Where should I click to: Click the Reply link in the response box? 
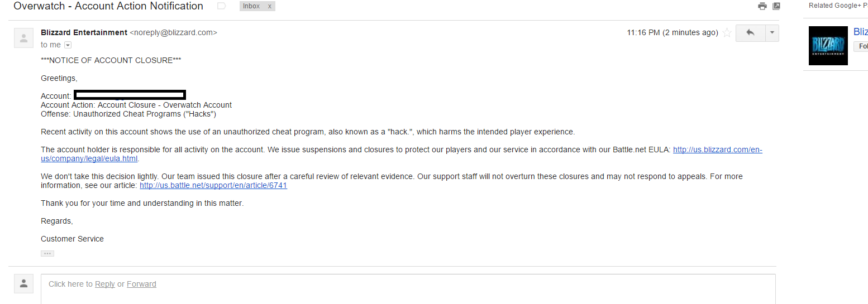coord(104,284)
